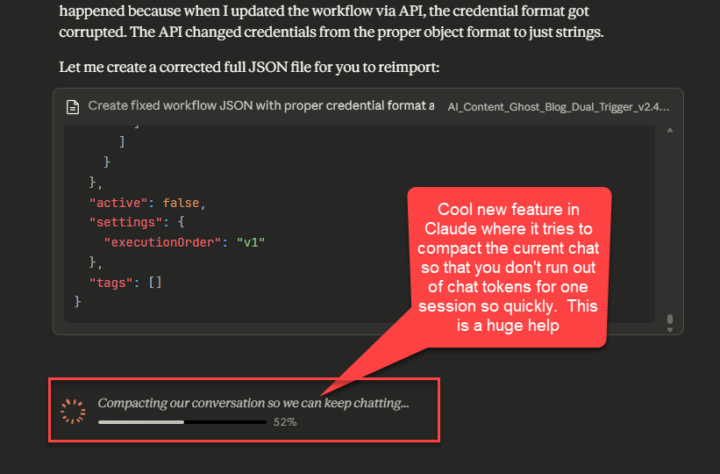Click the "tags": [] line in the JSON

pyautogui.click(x=125, y=281)
